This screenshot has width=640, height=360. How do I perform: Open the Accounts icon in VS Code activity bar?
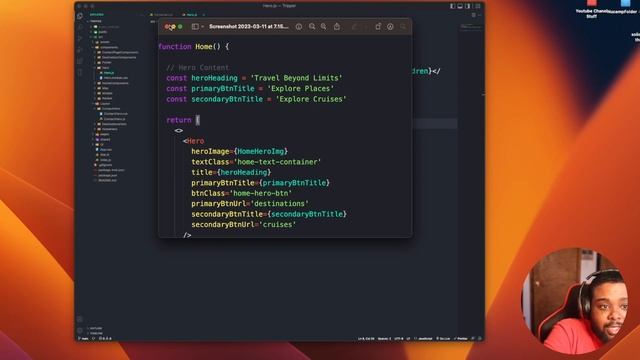tap(80, 319)
